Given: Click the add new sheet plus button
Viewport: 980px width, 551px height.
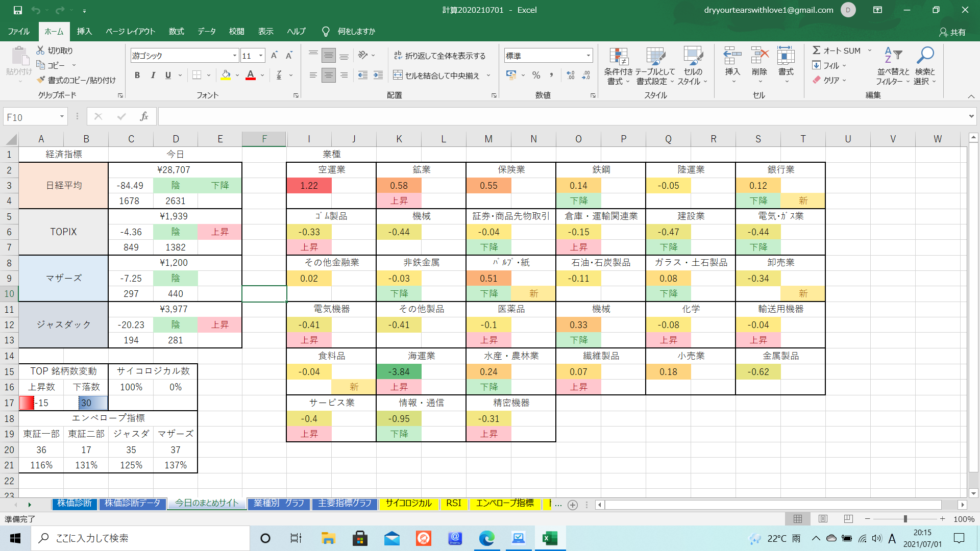Looking at the screenshot, I should tap(573, 505).
